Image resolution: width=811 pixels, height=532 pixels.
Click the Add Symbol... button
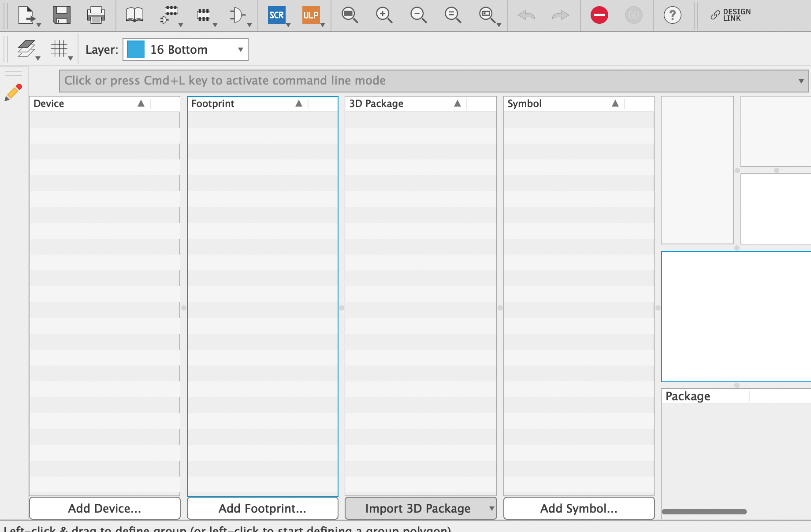pyautogui.click(x=579, y=508)
